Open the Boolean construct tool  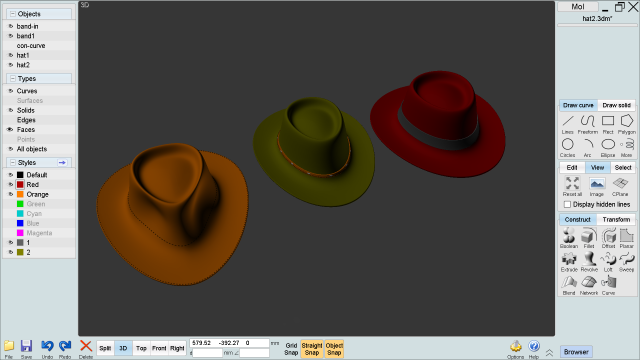click(569, 238)
